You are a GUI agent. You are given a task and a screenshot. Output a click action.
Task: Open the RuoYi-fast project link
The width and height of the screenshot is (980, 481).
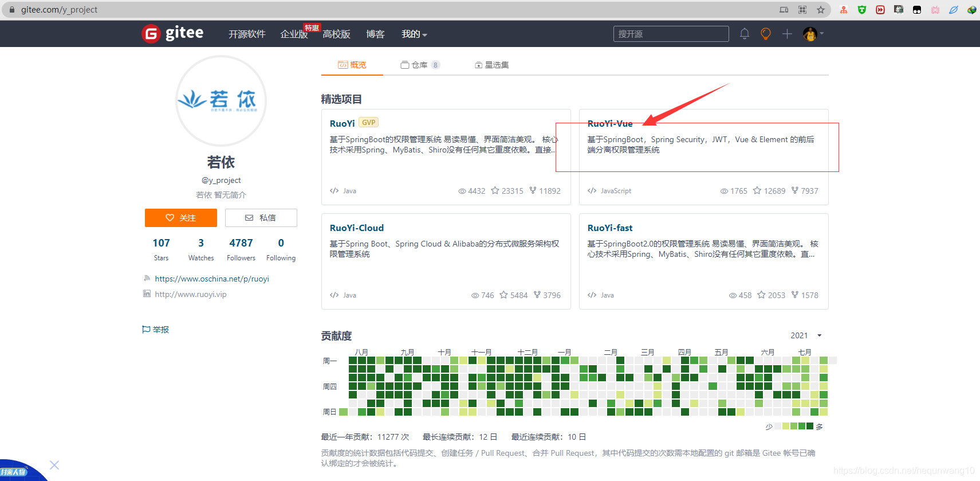tap(610, 228)
